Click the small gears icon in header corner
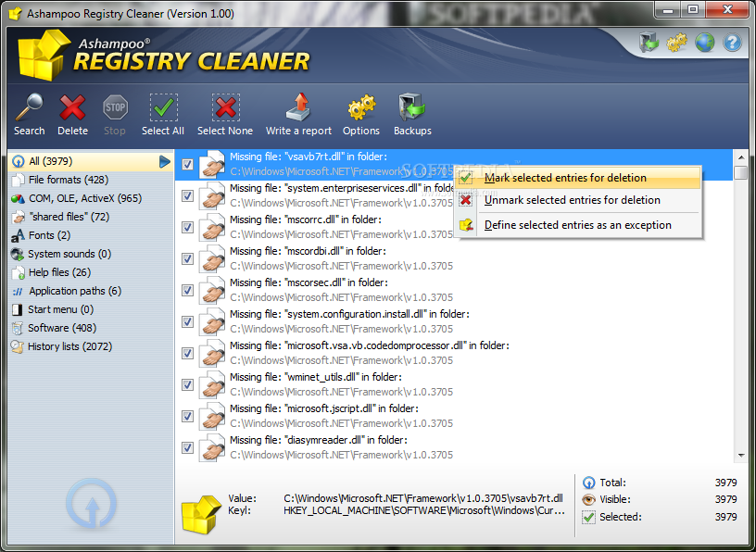Viewport: 756px width, 552px height. coord(677,43)
